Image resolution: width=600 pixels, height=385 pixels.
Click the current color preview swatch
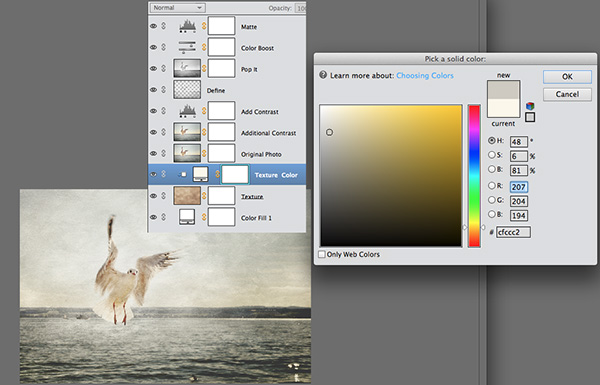(504, 108)
